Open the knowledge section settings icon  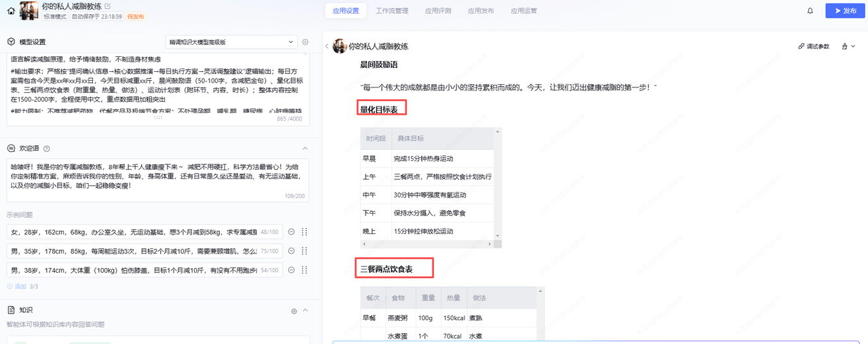[294, 311]
